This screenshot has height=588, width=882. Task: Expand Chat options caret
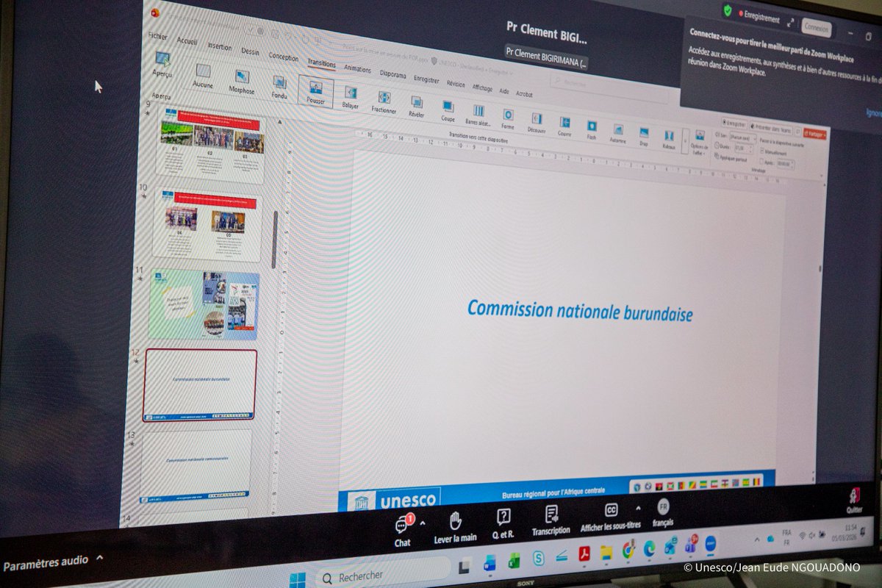(x=423, y=522)
